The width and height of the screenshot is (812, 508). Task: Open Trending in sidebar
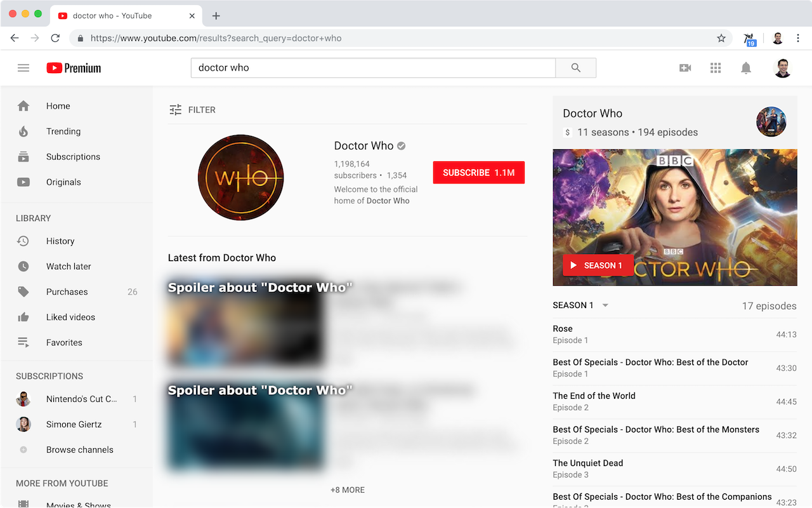(77, 131)
